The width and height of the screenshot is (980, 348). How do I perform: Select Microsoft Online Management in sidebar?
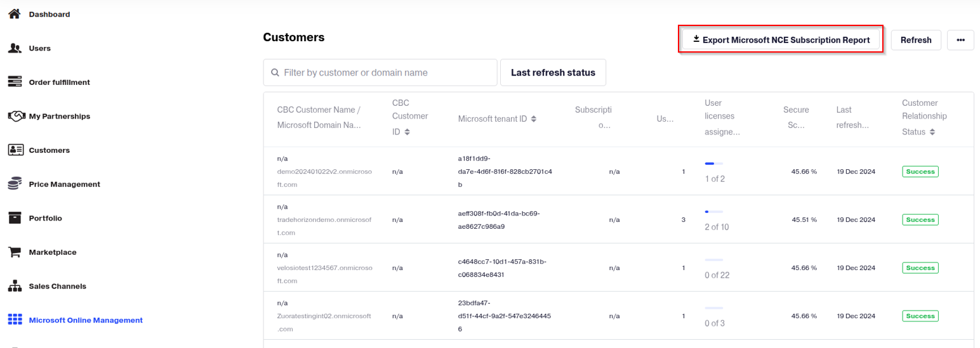[x=86, y=320]
